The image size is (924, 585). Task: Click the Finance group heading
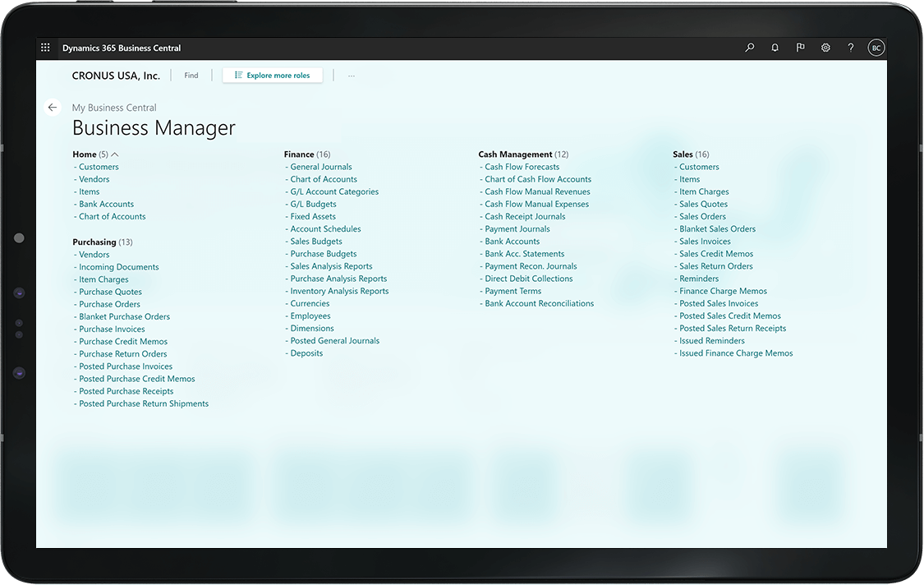[x=299, y=154]
